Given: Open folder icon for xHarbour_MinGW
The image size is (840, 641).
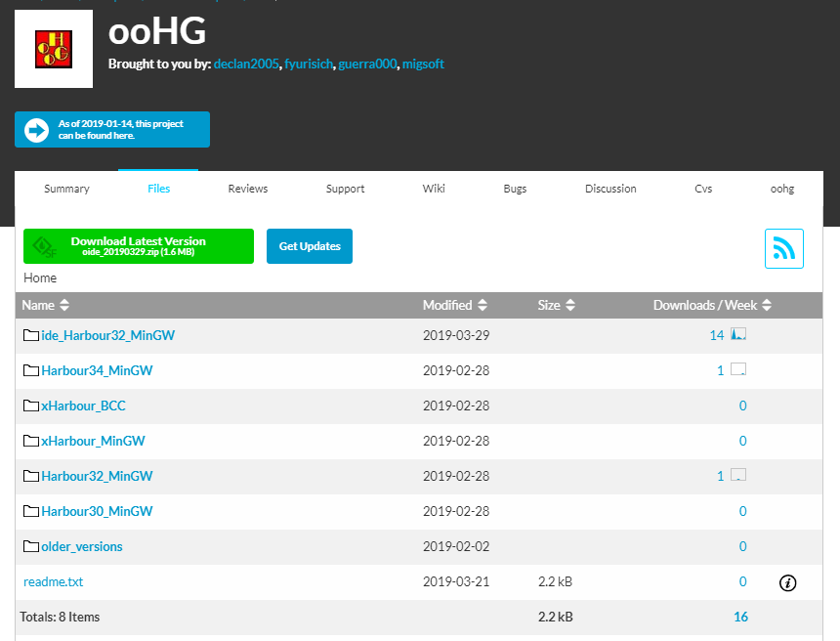Looking at the screenshot, I should click(x=31, y=441).
